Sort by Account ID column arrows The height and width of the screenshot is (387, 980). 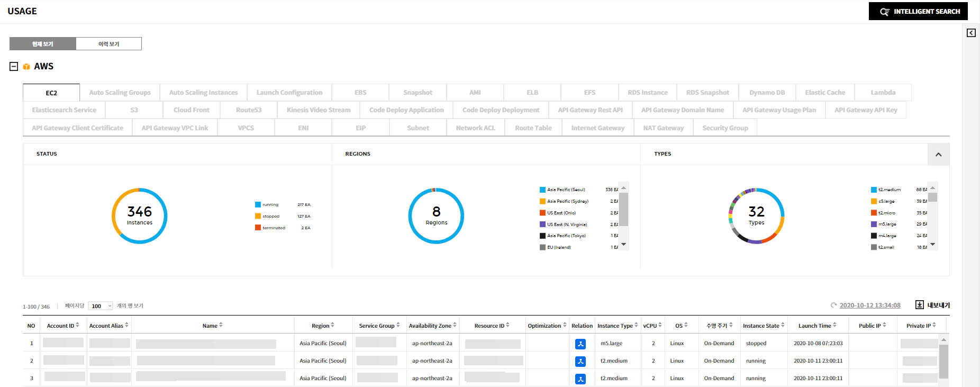[x=78, y=325]
